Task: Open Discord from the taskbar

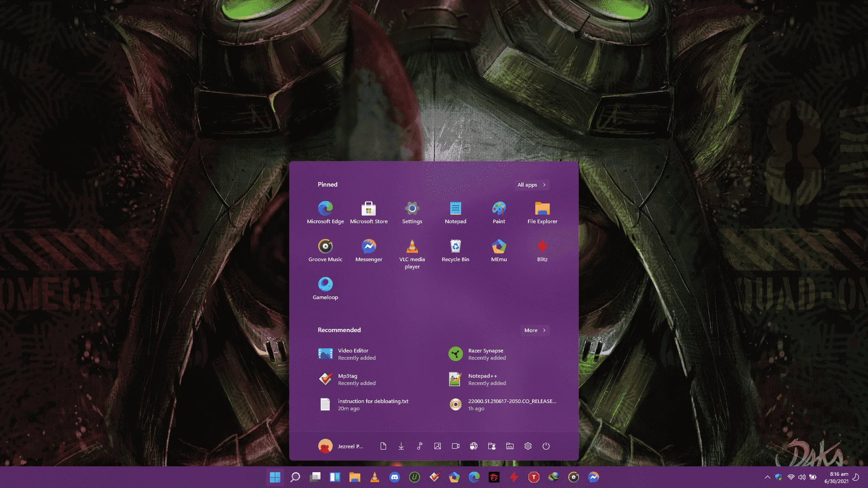Action: (x=395, y=477)
